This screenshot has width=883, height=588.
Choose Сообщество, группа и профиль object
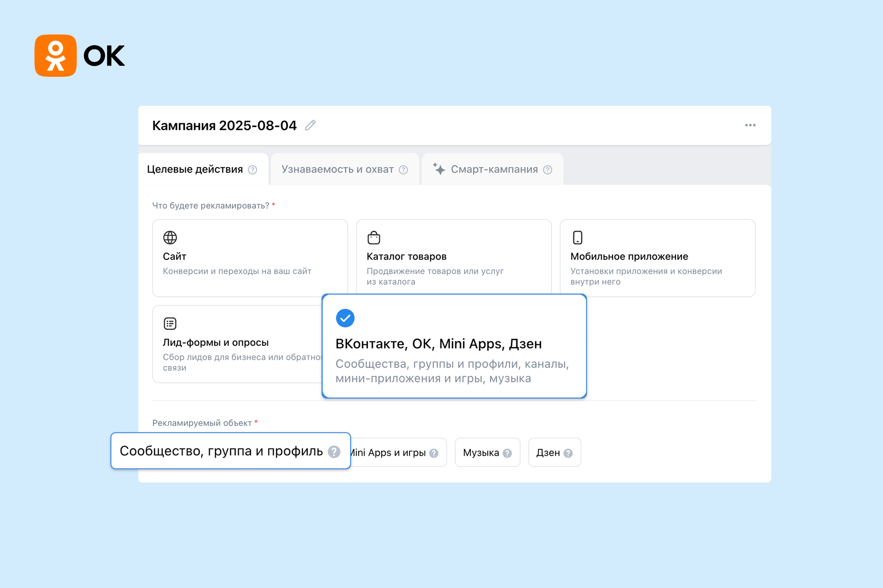click(x=231, y=451)
